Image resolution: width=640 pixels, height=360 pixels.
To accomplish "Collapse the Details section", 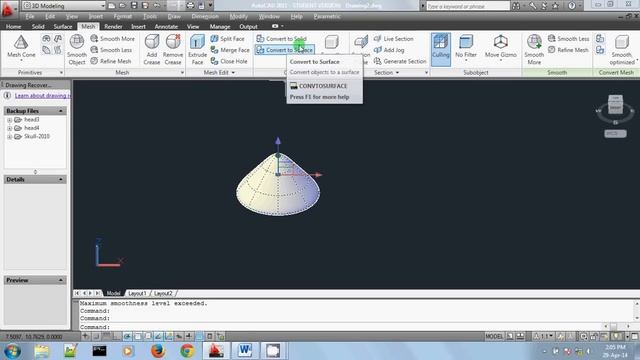I will (61, 179).
